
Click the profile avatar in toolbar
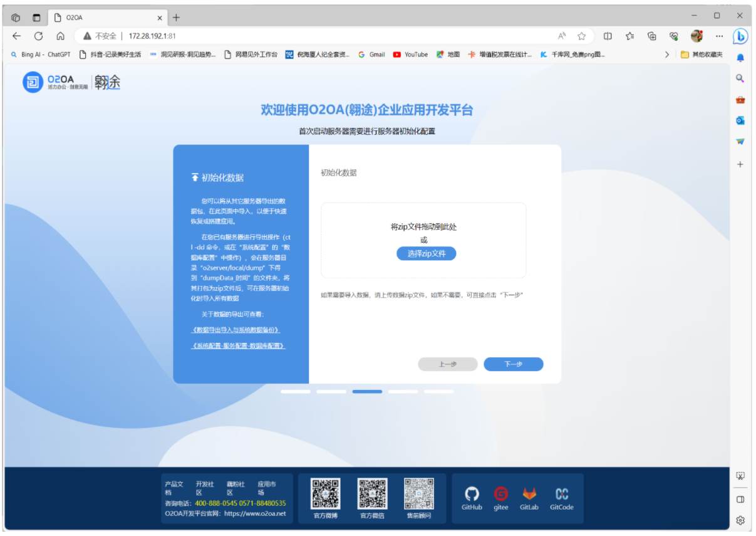tap(696, 36)
